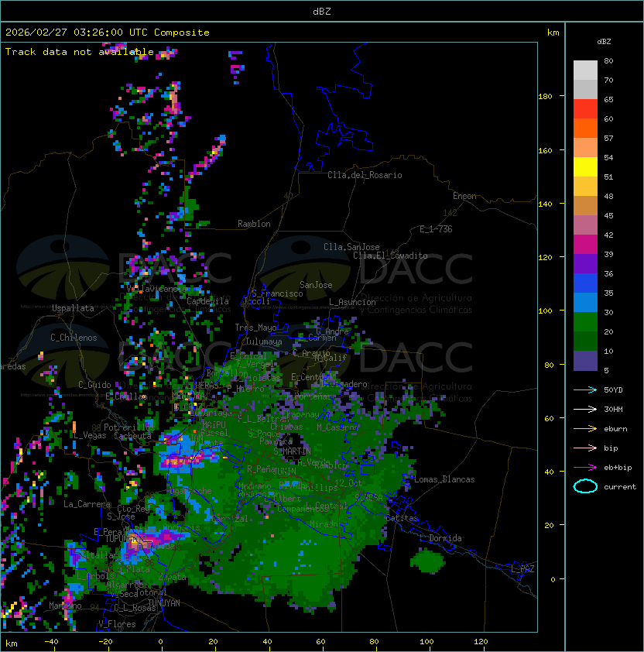Click the yellow eburn arrow legend icon
Image resolution: width=644 pixels, height=652 pixels.
pos(585,429)
